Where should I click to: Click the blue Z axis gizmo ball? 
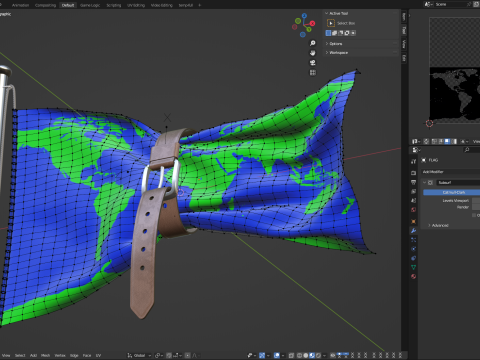coord(304,15)
